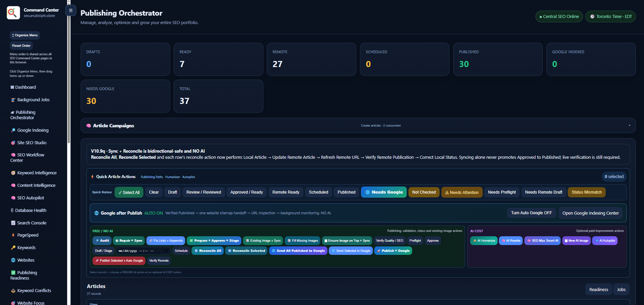The width and height of the screenshot is (644, 305).
Task: Filter by Scheduled status
Action: click(318, 192)
